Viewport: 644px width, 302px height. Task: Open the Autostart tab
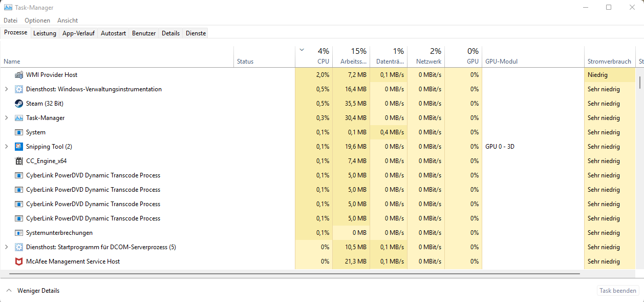click(x=113, y=33)
